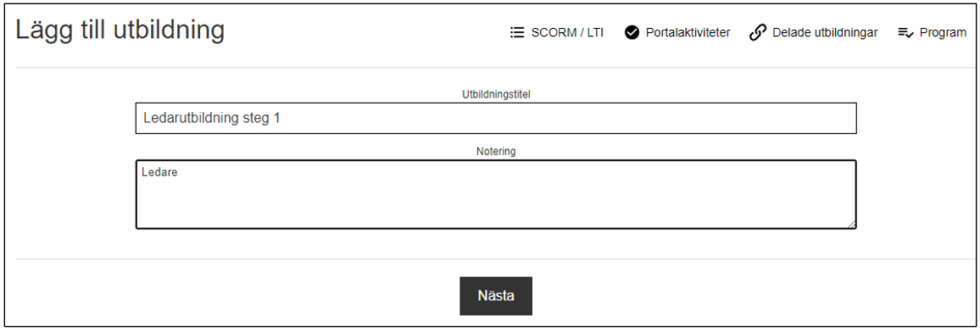980x331 pixels.
Task: Open Delade utbildningar via its text
Action: click(825, 32)
